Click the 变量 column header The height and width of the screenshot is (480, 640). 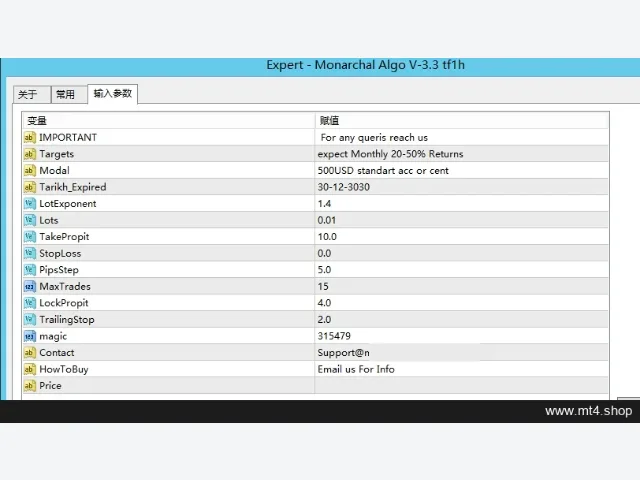coord(169,121)
